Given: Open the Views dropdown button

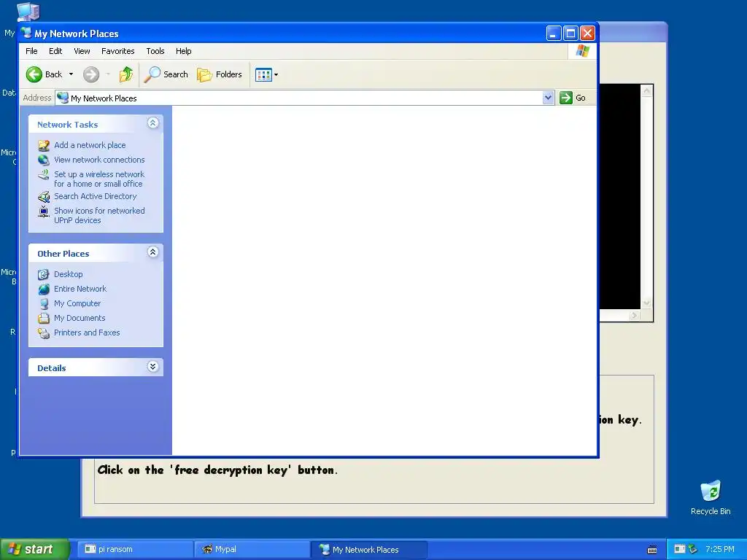Looking at the screenshot, I should pos(266,74).
